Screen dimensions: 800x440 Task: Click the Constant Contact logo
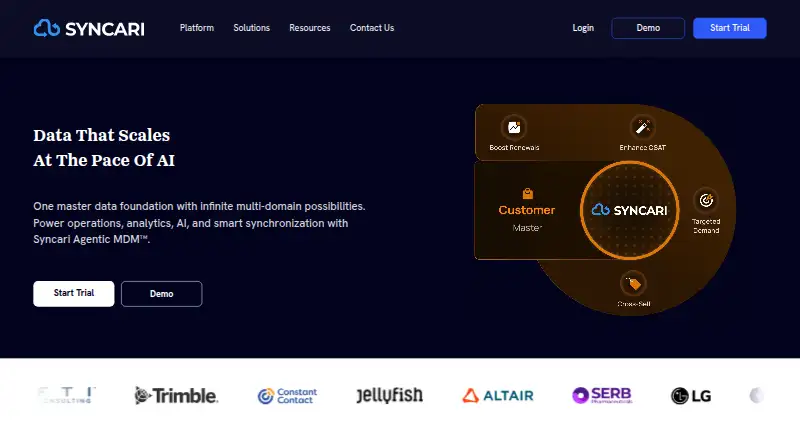pos(287,396)
